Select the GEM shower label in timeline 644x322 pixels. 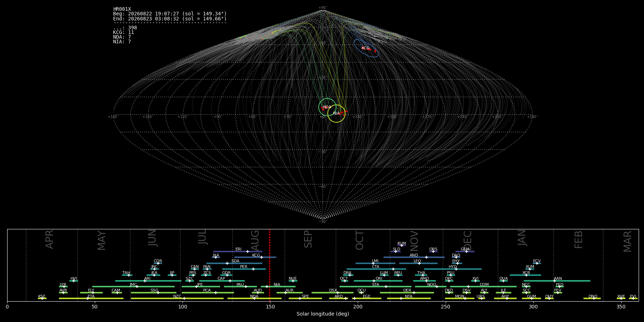[x=465, y=249]
